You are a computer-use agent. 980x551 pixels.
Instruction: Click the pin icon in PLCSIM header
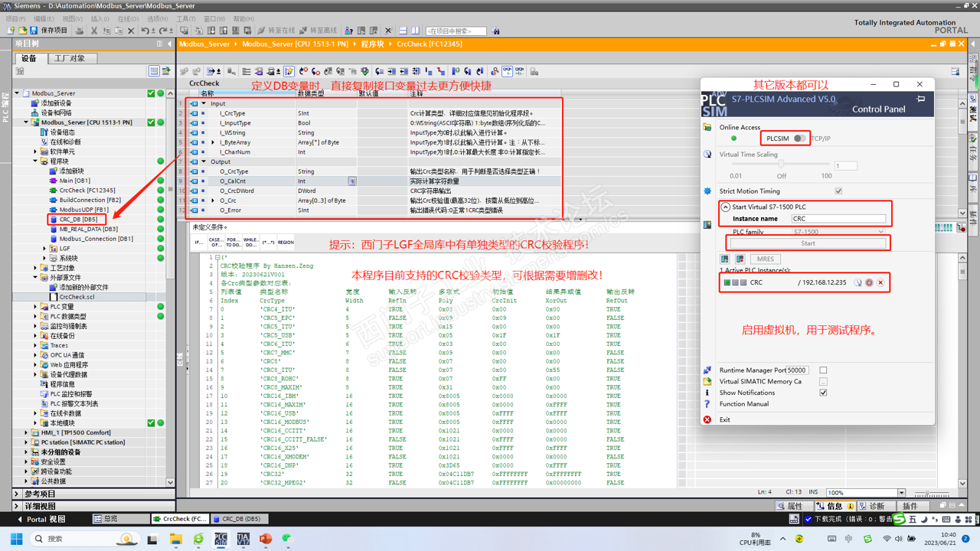(x=921, y=99)
